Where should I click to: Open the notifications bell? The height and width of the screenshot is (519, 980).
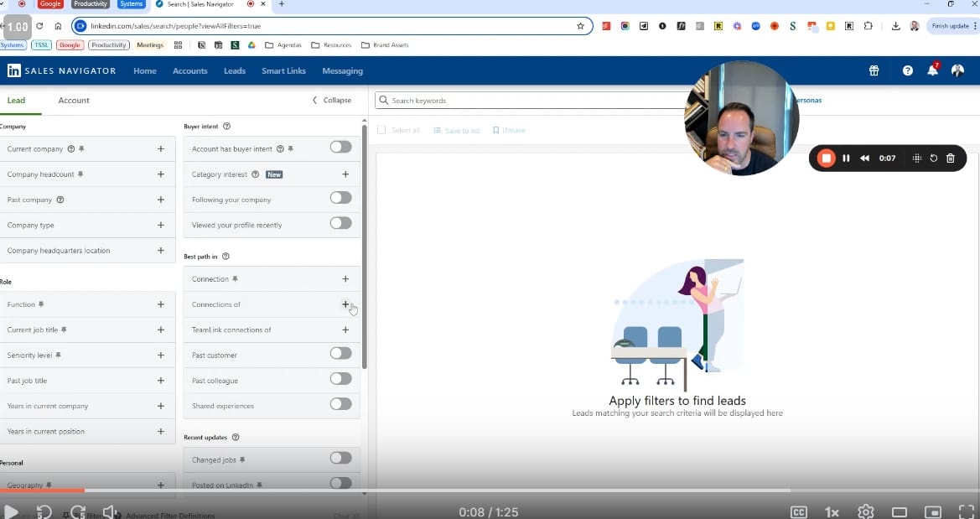pyautogui.click(x=932, y=70)
